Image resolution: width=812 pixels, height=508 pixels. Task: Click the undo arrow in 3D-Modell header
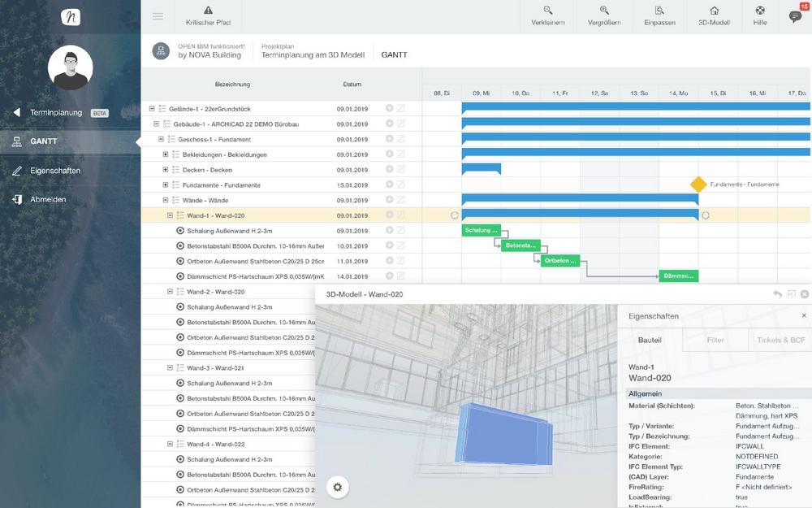coord(777,294)
